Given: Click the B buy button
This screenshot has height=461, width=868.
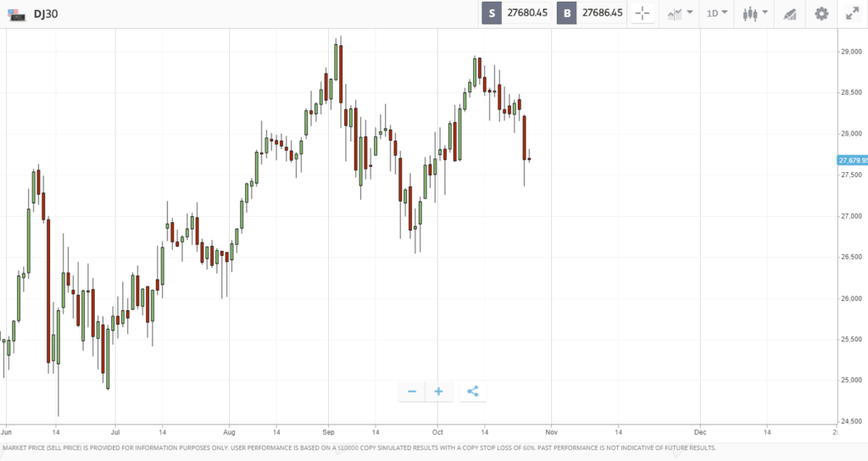Looking at the screenshot, I should click(x=567, y=14).
